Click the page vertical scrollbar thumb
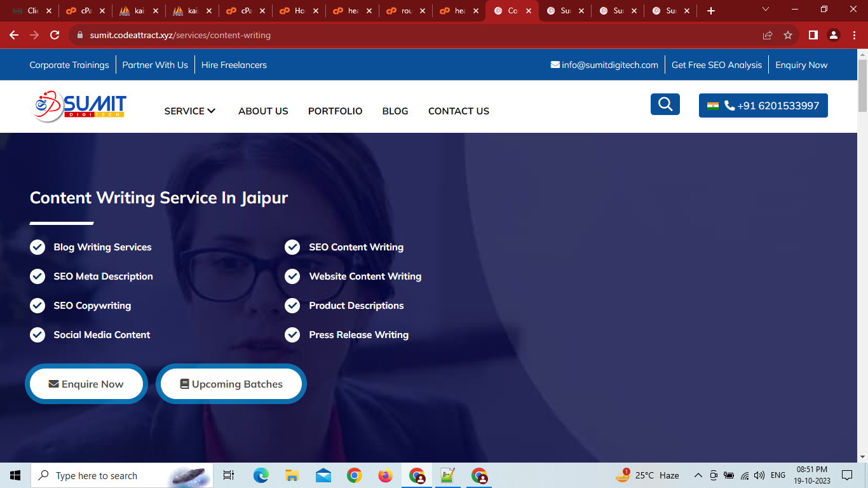The width and height of the screenshot is (868, 488). 862,86
